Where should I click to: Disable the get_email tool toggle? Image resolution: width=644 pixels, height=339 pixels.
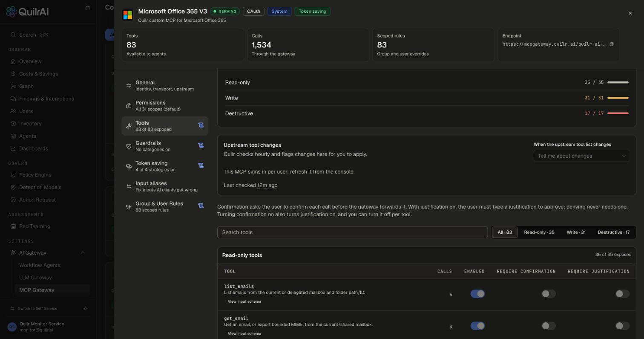477,326
